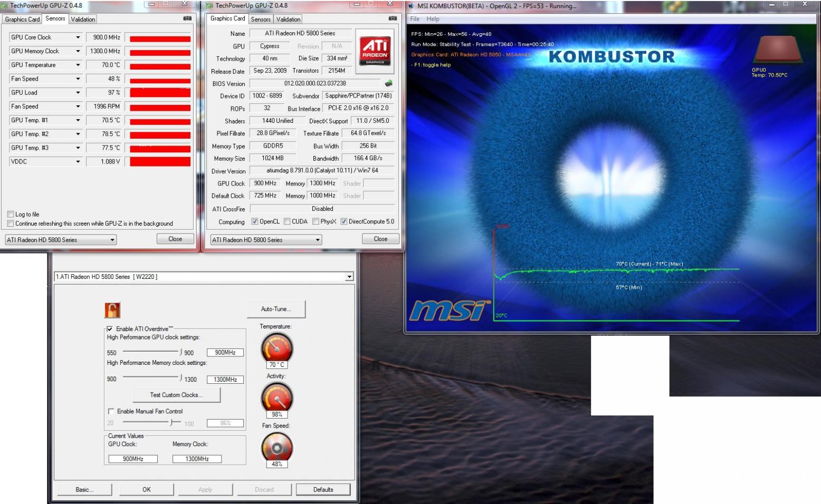
Task: Open the device selector in the Sensors window
Action: click(61, 239)
